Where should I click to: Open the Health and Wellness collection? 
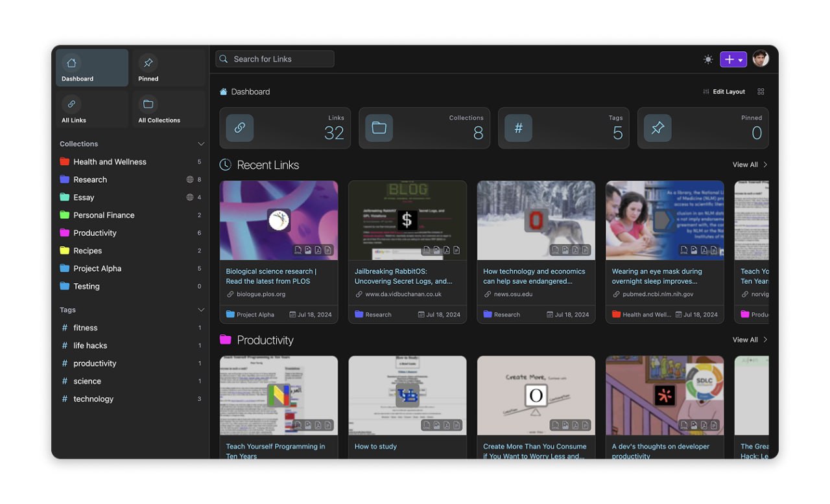(110, 162)
